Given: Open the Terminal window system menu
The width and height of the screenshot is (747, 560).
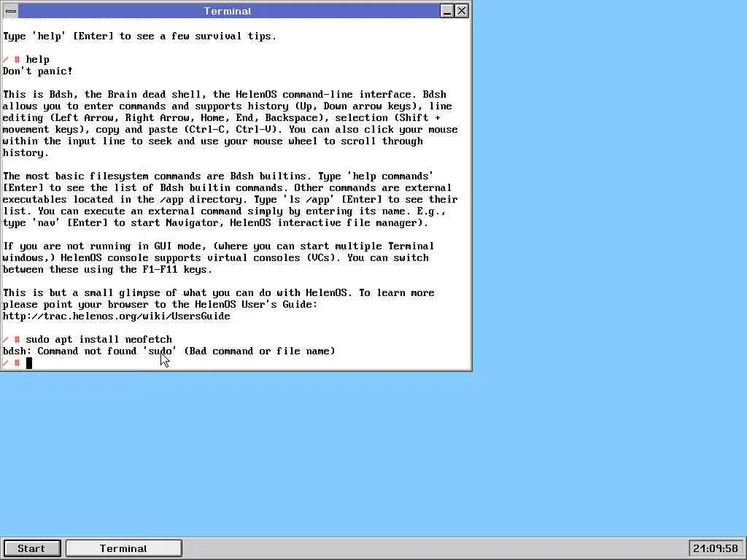Looking at the screenshot, I should tap(10, 11).
